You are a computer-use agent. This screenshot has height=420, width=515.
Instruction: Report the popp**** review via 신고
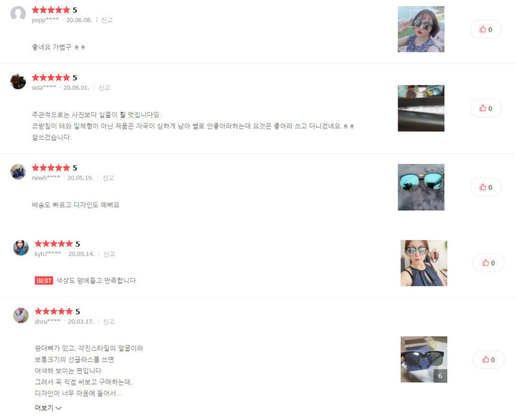pyautogui.click(x=107, y=20)
